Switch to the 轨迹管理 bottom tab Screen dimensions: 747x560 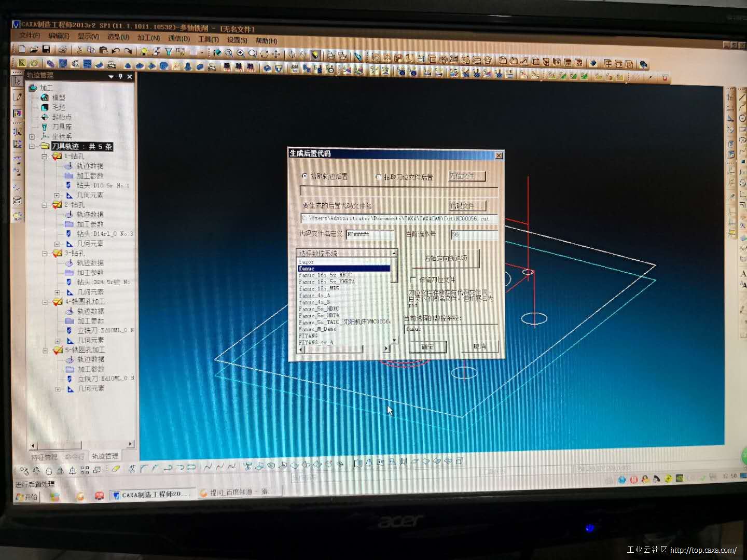point(105,456)
